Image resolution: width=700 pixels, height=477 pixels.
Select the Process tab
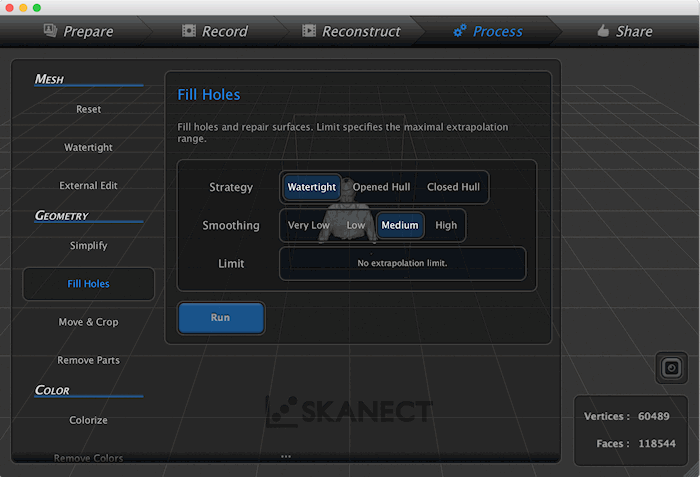[x=488, y=31]
